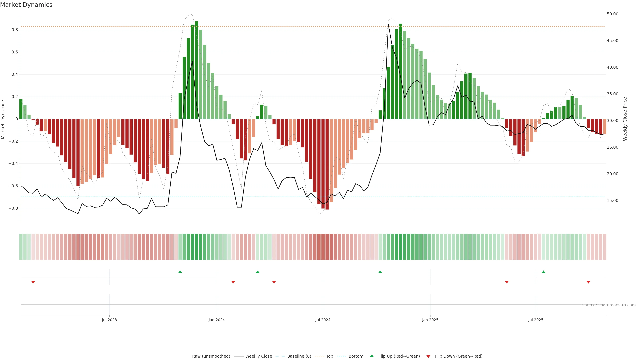Click the first green flip-up triangle marker

tap(180, 272)
